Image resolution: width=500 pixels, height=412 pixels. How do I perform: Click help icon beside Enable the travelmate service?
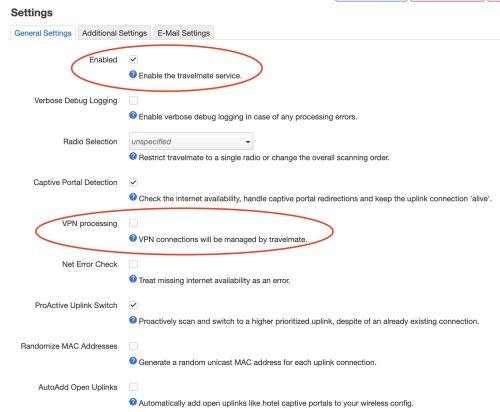tap(133, 74)
